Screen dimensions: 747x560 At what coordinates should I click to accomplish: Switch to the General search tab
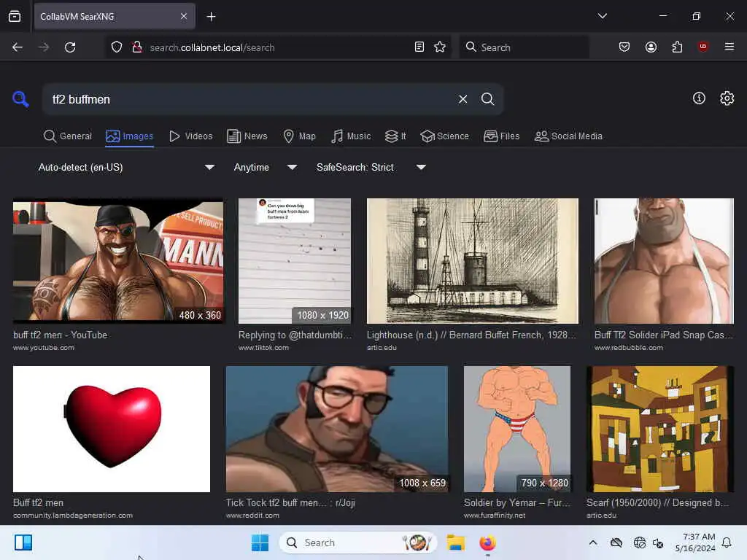pyautogui.click(x=68, y=136)
